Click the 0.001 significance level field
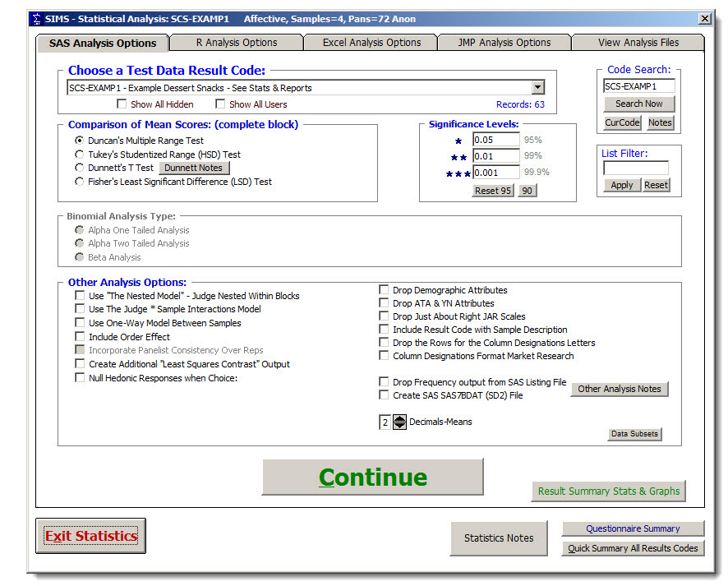728x586 pixels. [495, 173]
